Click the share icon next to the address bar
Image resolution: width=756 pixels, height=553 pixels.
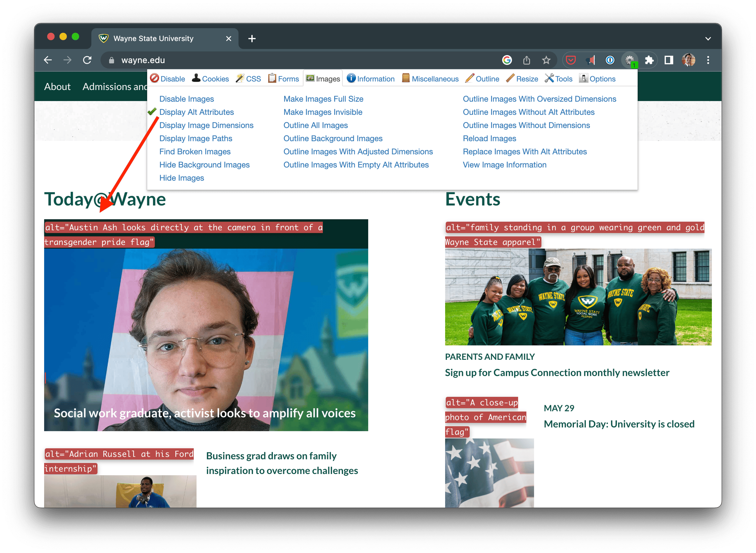point(527,60)
